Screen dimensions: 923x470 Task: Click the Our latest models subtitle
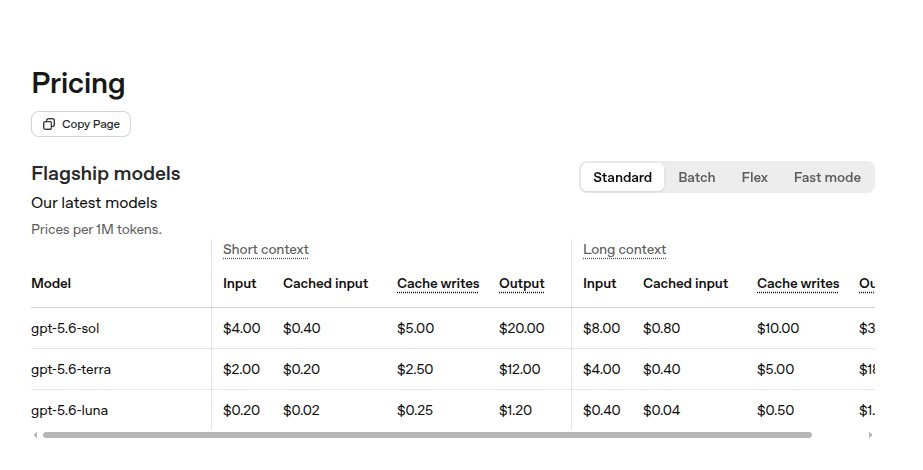click(x=94, y=203)
